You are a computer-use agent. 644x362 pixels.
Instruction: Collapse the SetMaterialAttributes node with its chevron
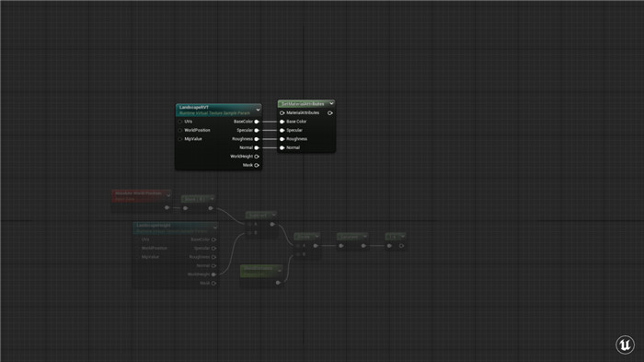point(331,104)
